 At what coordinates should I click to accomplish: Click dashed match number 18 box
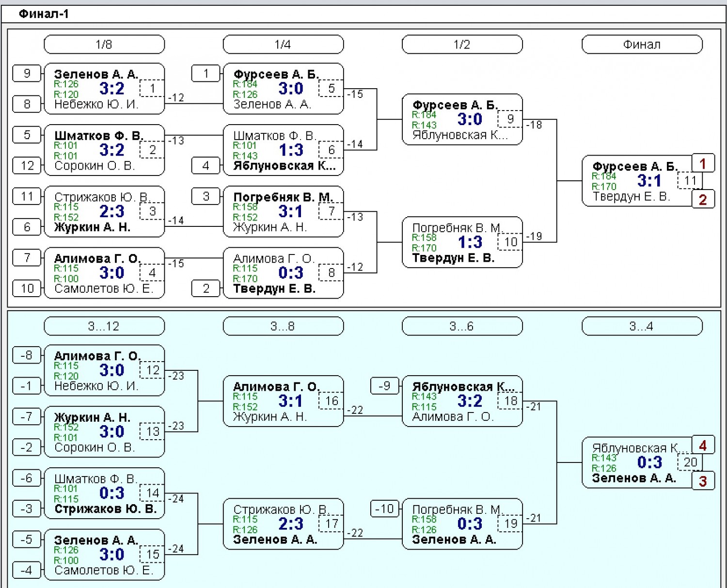pos(510,401)
